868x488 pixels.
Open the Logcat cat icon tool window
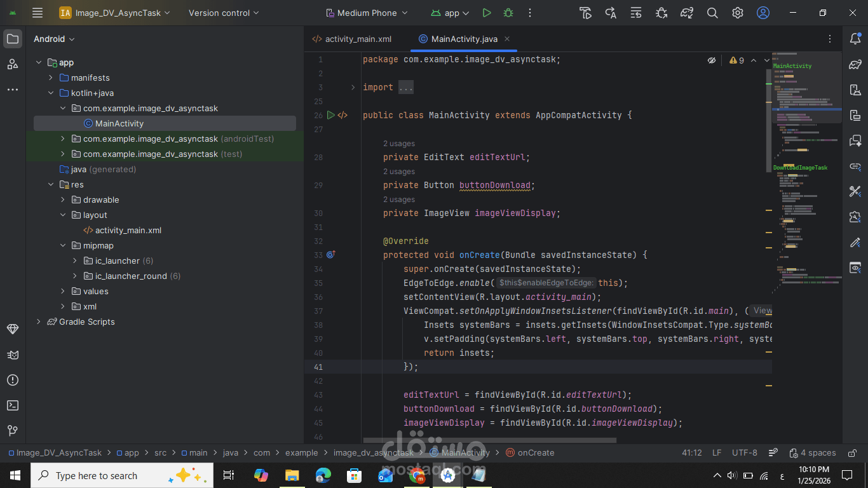coord(13,355)
